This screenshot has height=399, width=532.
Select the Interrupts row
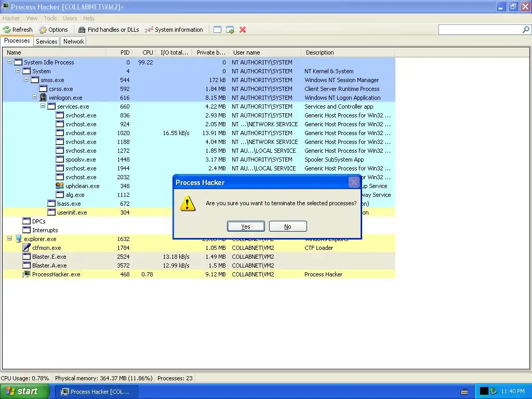click(199, 230)
